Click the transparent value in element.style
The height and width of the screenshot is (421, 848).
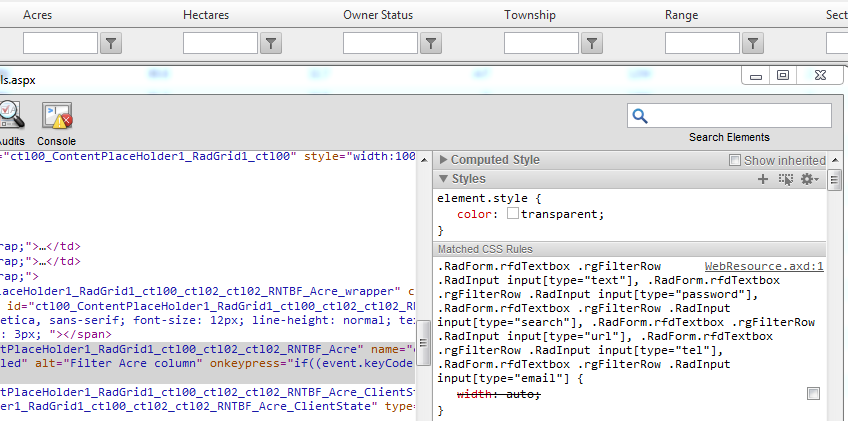pos(560,214)
